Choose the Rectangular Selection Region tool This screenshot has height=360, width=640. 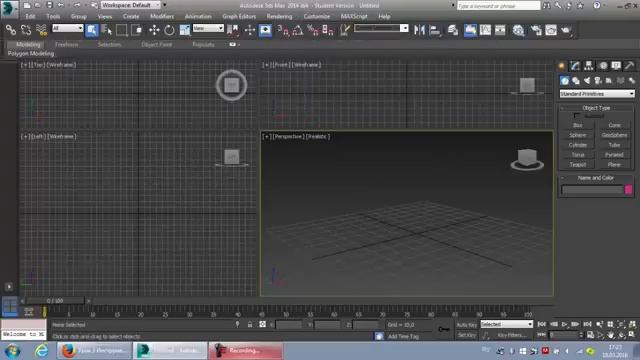tap(122, 30)
